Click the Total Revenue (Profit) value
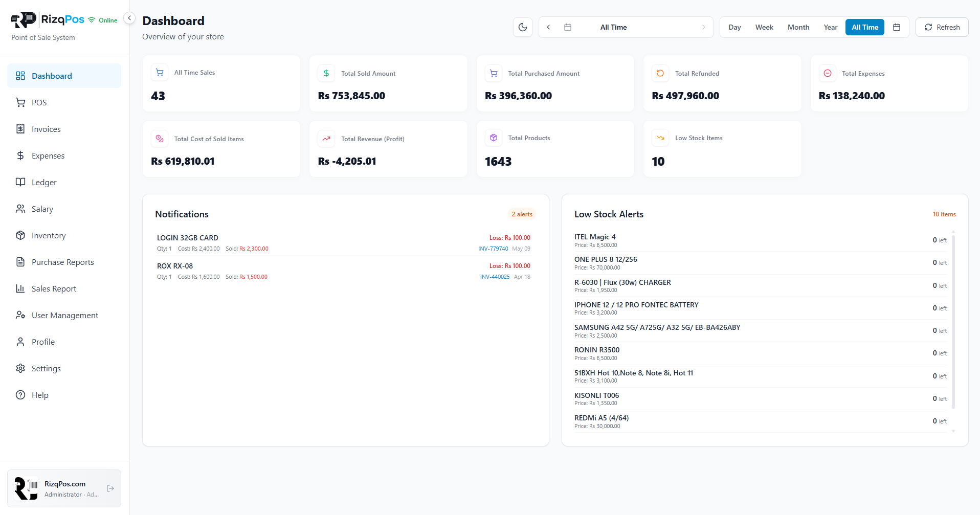Screen dimensions: 980x515 (x=347, y=161)
